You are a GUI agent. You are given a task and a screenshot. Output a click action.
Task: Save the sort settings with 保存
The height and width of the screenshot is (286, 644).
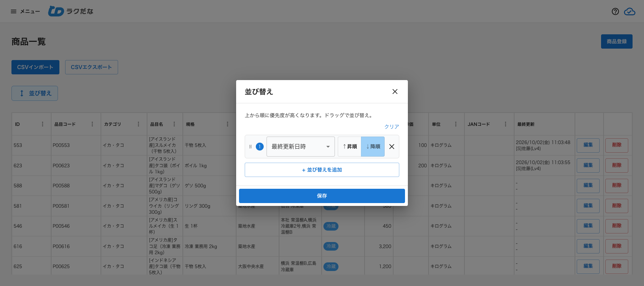322,196
